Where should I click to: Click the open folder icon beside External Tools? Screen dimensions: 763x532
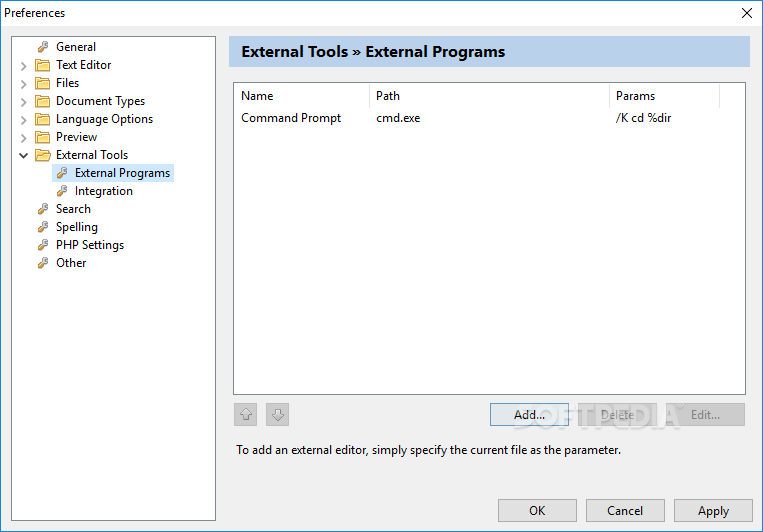click(x=43, y=155)
